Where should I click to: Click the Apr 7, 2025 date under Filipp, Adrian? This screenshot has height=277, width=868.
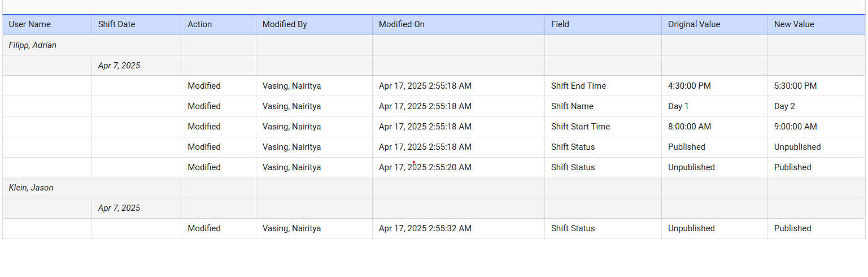click(119, 66)
